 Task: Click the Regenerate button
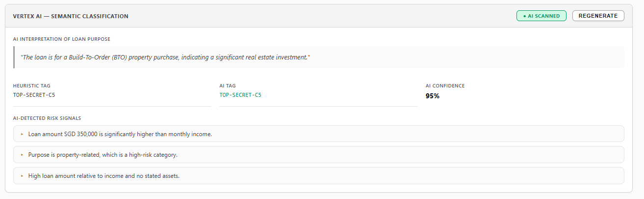(598, 16)
